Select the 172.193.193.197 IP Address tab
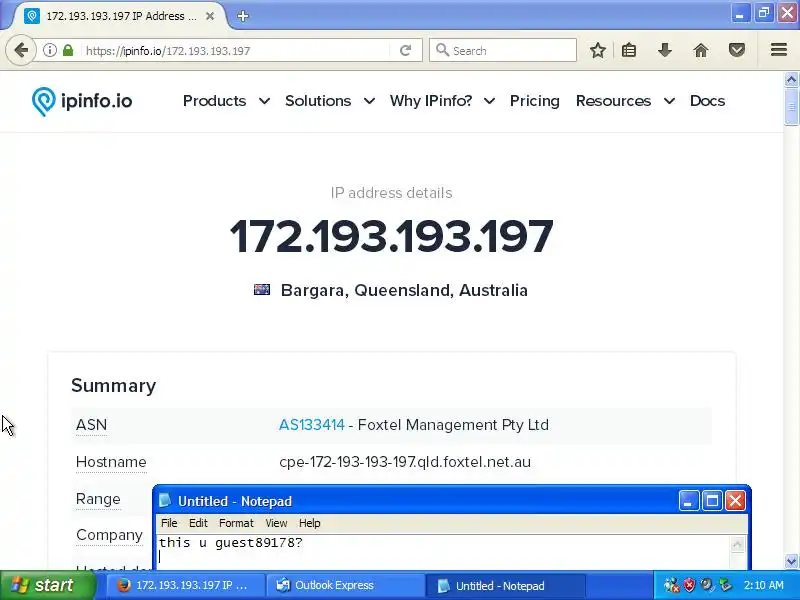 coord(121,16)
